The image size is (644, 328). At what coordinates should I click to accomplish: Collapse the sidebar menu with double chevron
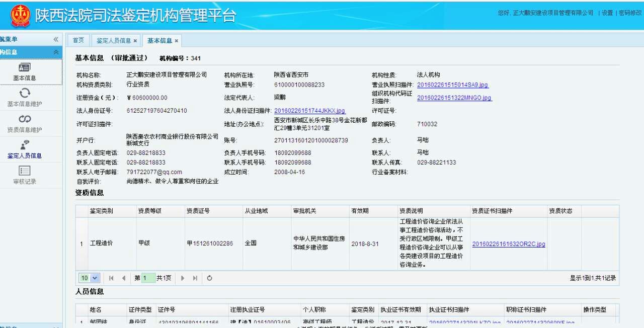pos(56,39)
